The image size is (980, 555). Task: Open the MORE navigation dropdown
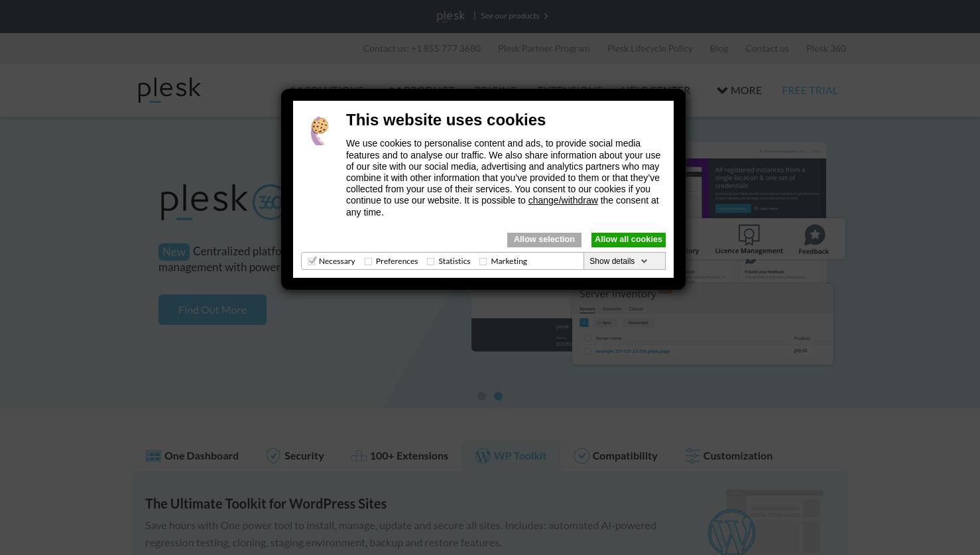coord(739,90)
